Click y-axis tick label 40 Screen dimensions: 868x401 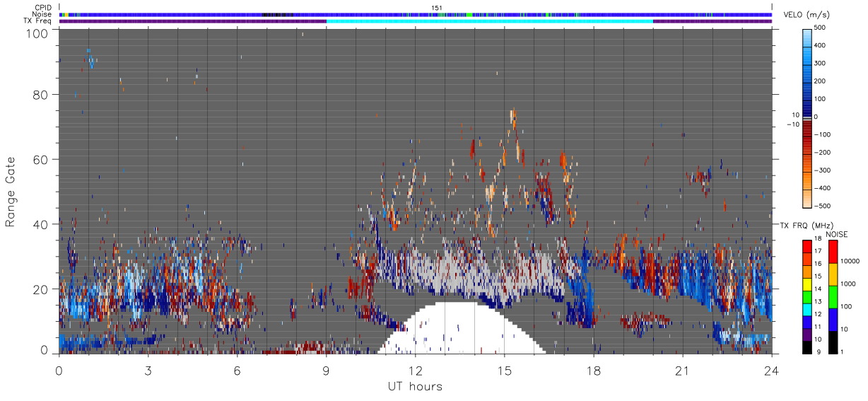click(x=41, y=224)
